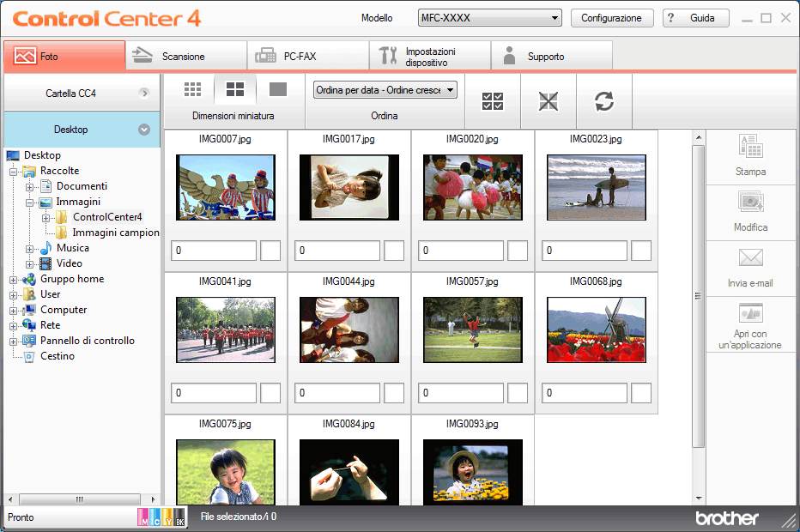Click the IMG0084.jpg thumbnail
Screen dimensions: 800x532
click(x=349, y=472)
